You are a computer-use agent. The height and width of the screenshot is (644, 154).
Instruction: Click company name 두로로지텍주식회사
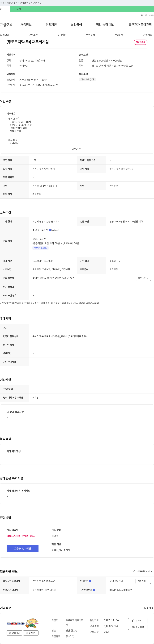coord(74,623)
